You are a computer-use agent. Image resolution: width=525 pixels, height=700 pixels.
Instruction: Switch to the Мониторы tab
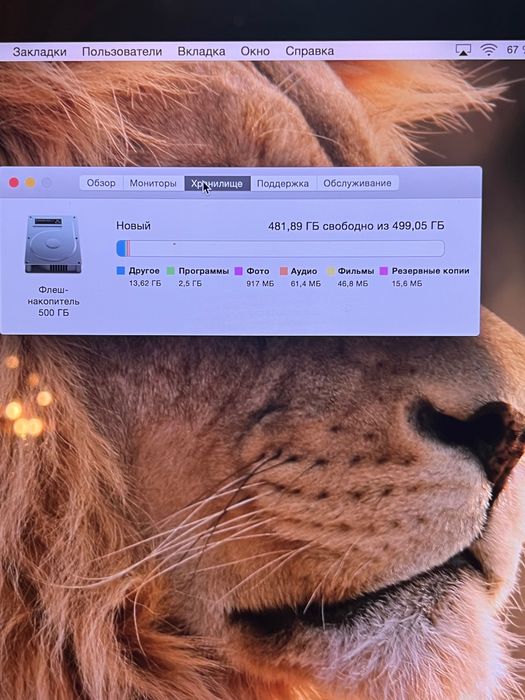153,183
